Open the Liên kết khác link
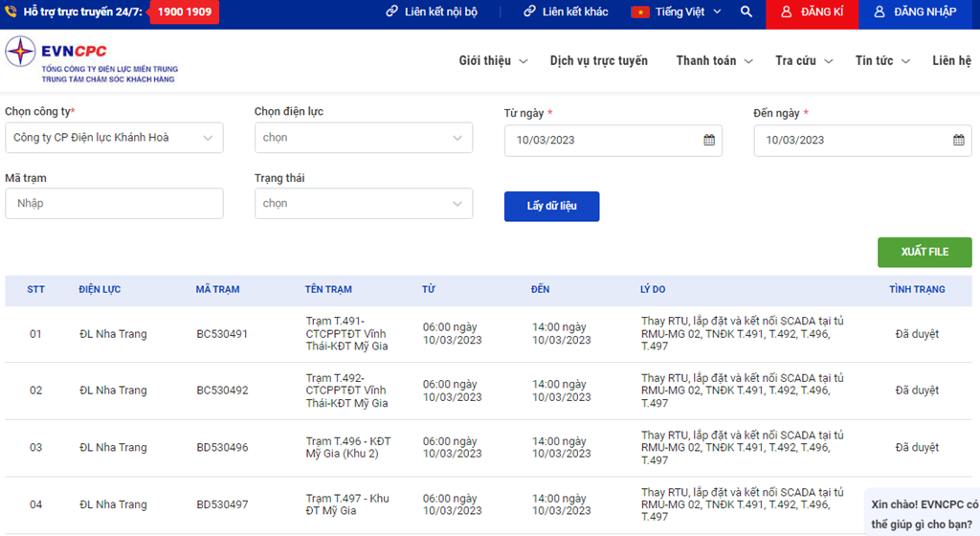Screen dimensions: 980x536 click(566, 12)
